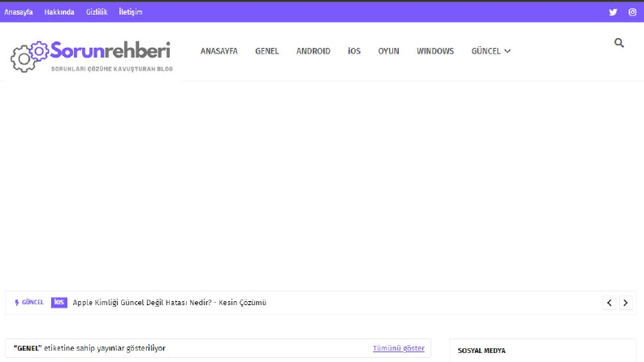Show previous ticker headline arrow
The image size is (644, 362).
click(x=609, y=303)
